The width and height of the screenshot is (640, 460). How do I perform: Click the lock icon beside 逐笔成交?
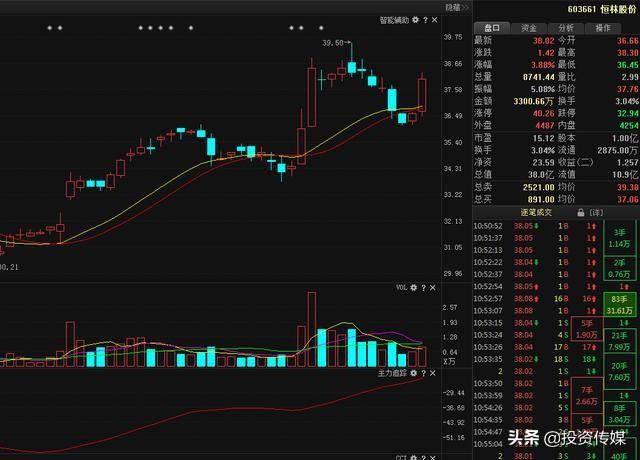coord(581,213)
